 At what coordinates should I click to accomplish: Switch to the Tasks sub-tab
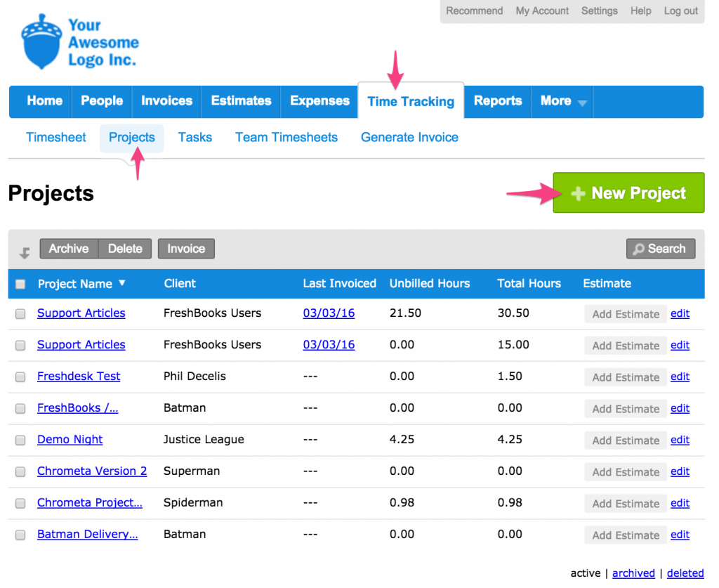pyautogui.click(x=195, y=137)
